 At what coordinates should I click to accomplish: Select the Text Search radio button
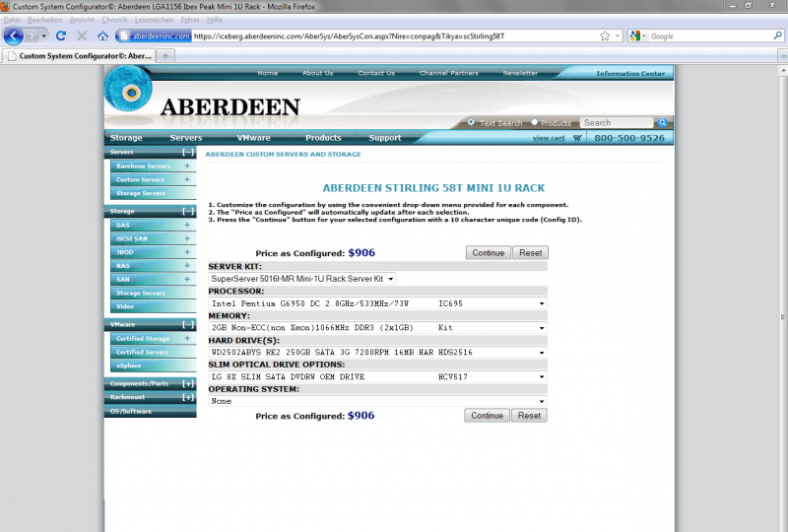point(471,122)
